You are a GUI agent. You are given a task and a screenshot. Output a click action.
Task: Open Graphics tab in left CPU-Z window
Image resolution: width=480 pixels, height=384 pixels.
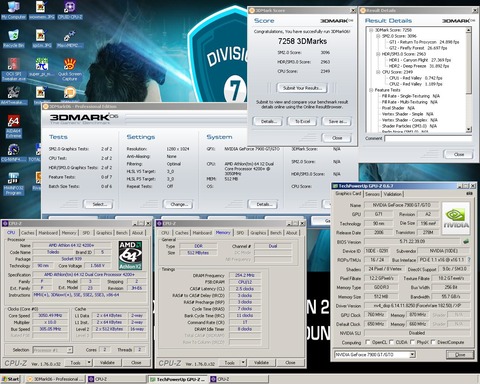coord(104,233)
